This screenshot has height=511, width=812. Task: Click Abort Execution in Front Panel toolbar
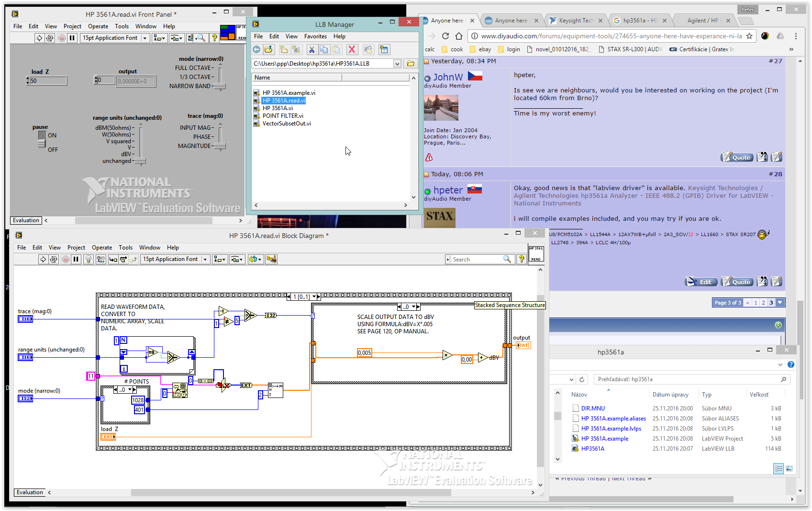pos(62,38)
